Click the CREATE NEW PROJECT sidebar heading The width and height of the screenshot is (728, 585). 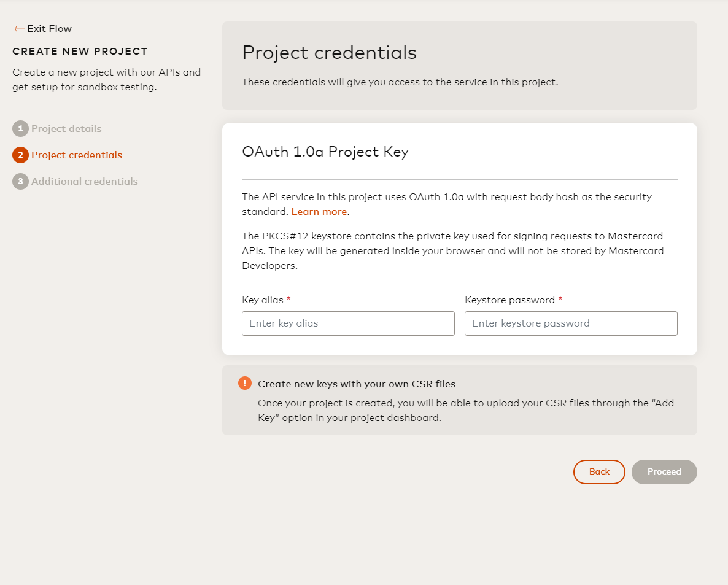pos(80,52)
